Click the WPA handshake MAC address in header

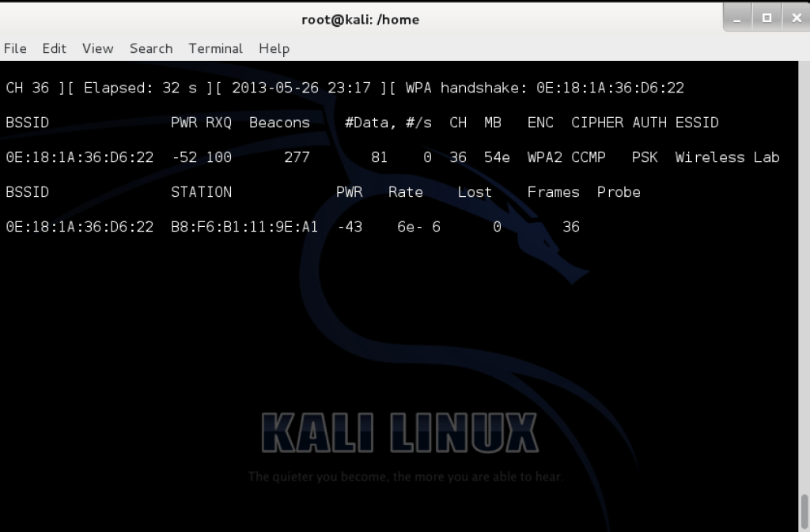pos(610,88)
